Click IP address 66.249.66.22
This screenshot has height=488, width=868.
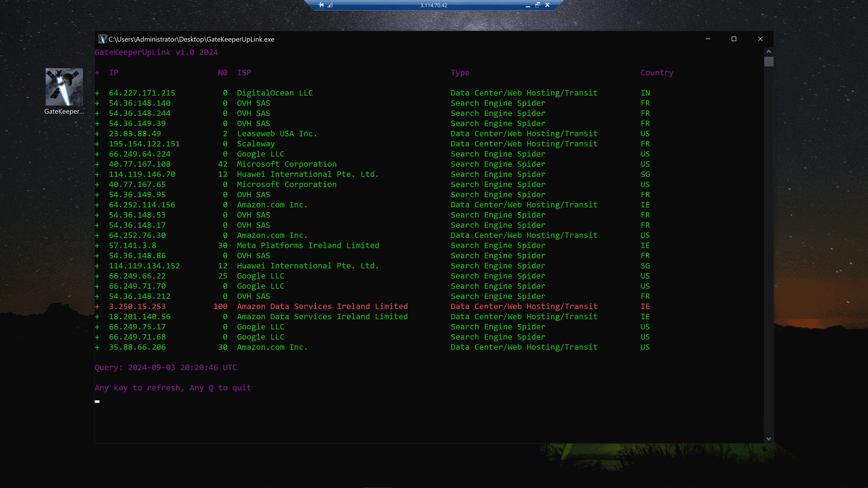(x=137, y=276)
